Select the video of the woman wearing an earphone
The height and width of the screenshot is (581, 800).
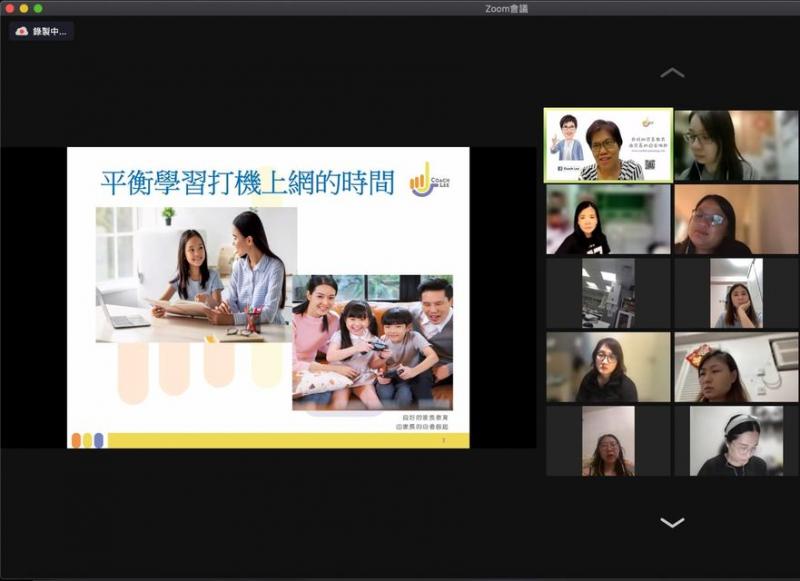(736, 145)
